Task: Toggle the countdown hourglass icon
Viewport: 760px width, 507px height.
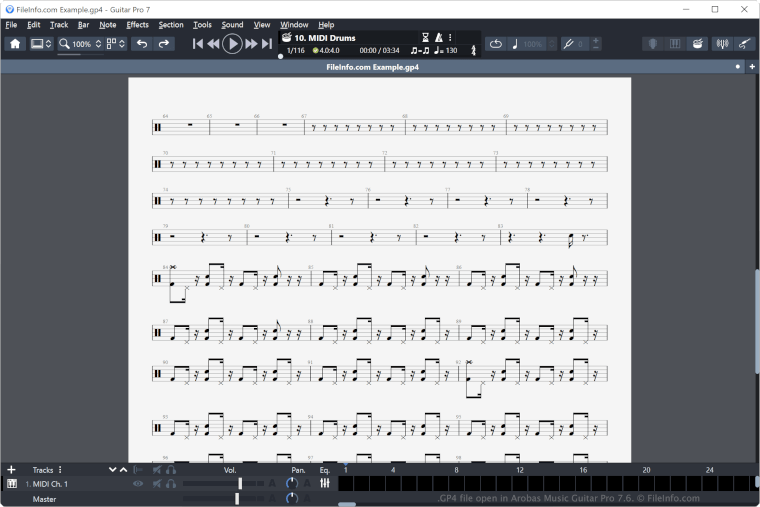Action: (x=426, y=37)
